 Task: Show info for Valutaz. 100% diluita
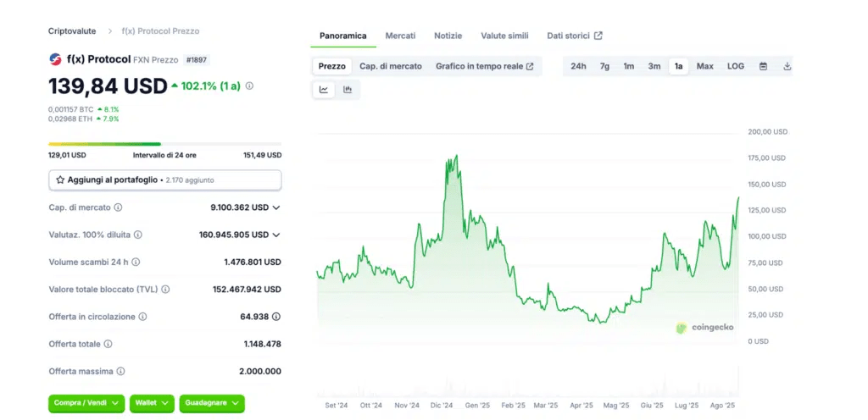pyautogui.click(x=138, y=235)
